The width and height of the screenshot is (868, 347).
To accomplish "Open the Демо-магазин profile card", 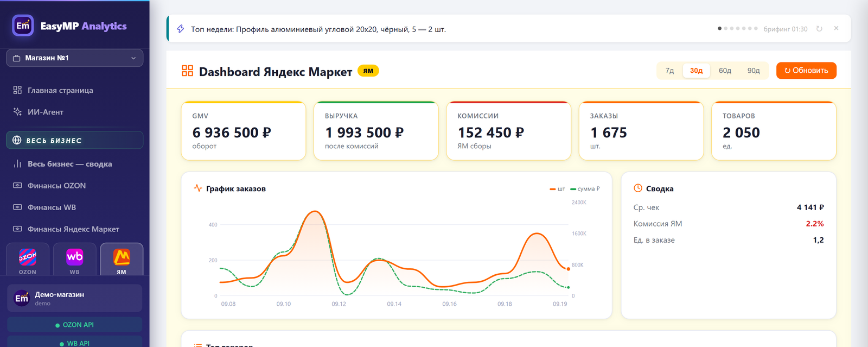I will [x=75, y=298].
